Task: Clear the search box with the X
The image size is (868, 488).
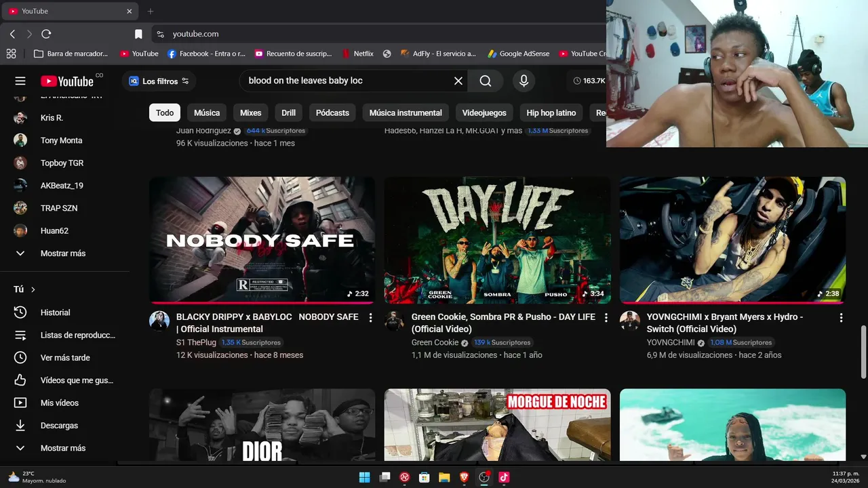Action: pos(458,81)
